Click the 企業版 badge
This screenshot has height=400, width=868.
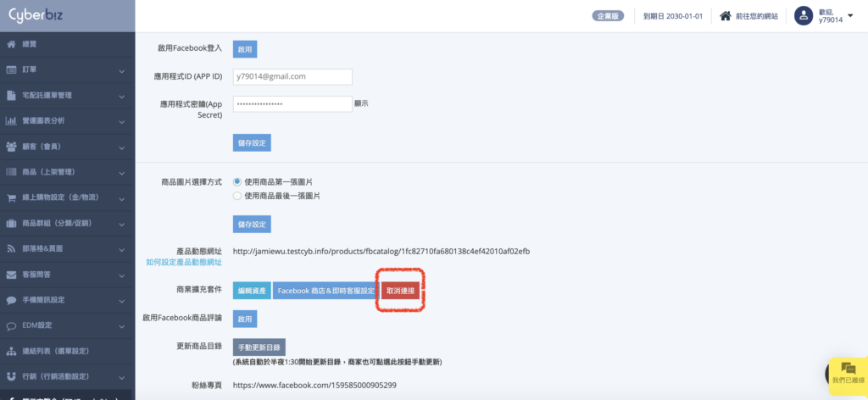click(x=608, y=16)
